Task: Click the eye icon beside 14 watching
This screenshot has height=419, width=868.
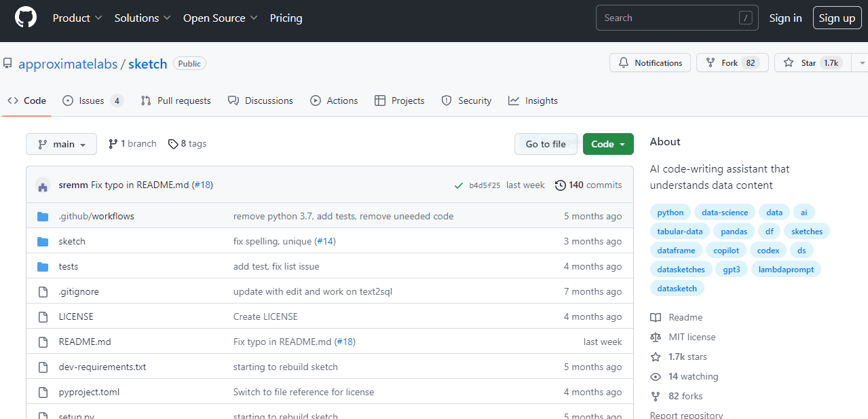Action: [x=656, y=377]
